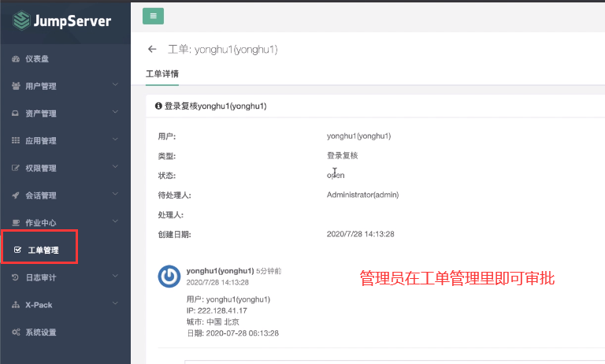Click the comment input box at bottom
Screen dimensions: 605x364
coord(395,362)
